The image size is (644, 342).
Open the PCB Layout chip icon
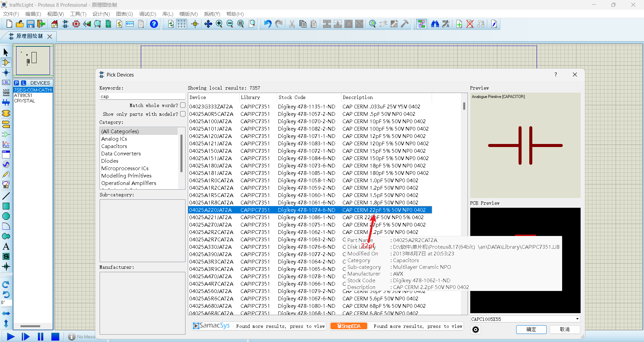[x=76, y=24]
